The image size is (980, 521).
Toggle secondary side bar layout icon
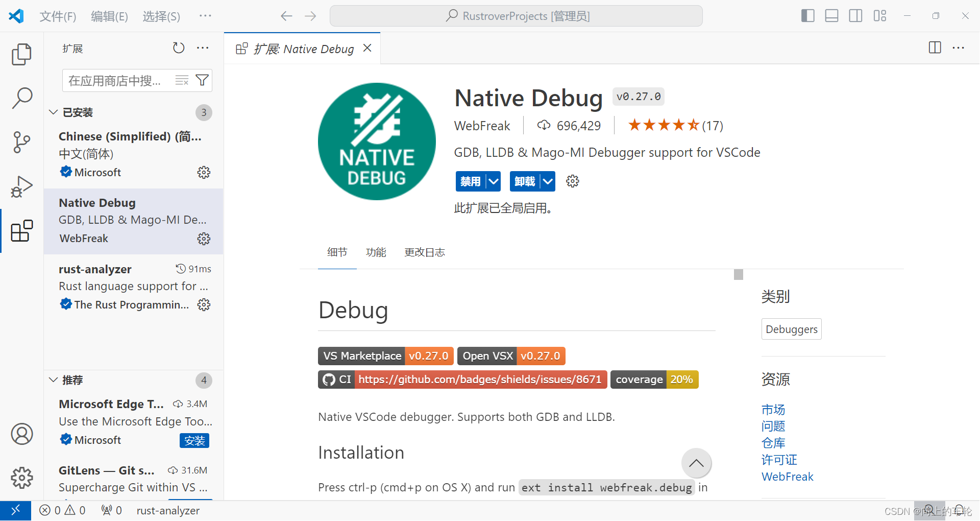tap(855, 16)
